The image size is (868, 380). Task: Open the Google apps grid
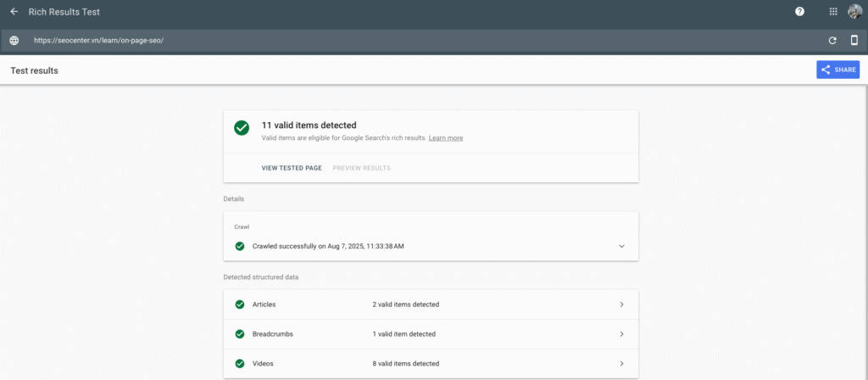[x=833, y=12]
